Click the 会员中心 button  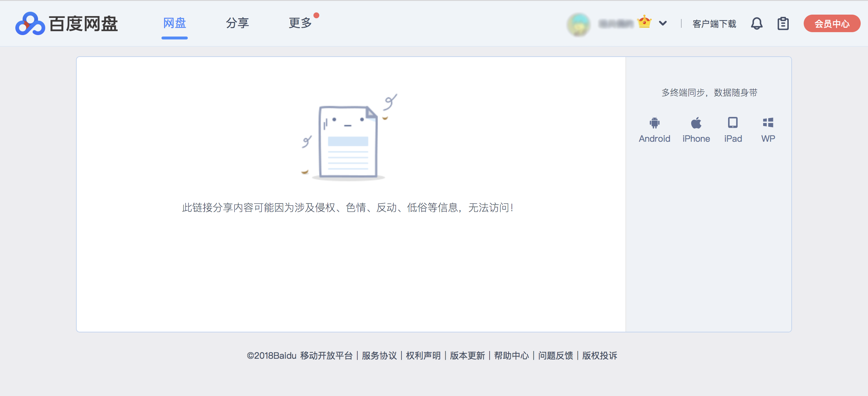(x=832, y=24)
